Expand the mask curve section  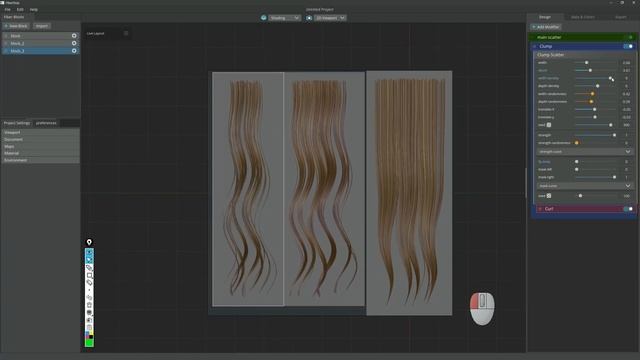click(x=584, y=186)
